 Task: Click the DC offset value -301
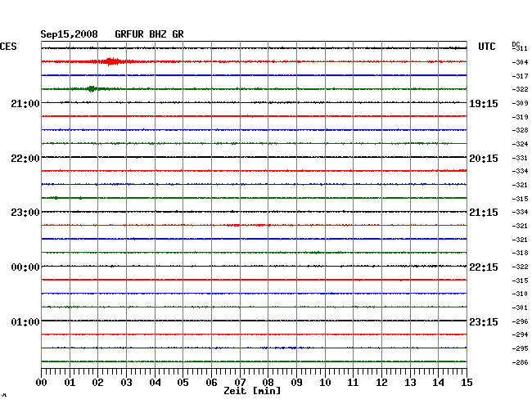(520, 307)
